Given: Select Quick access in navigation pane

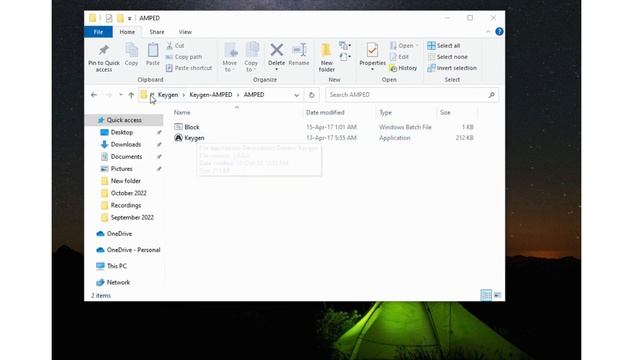Looking at the screenshot, I should click(124, 120).
